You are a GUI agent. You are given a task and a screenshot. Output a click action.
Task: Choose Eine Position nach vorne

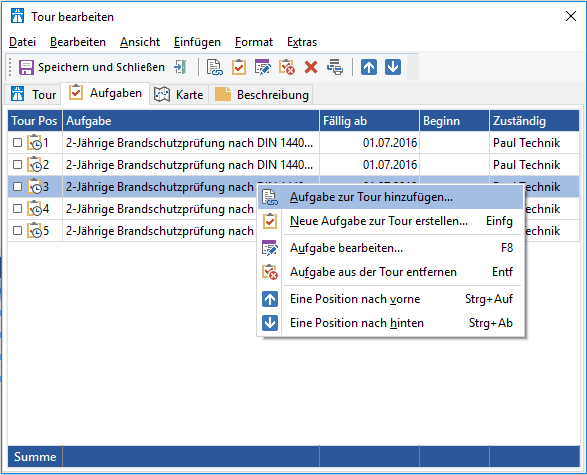(x=390, y=299)
